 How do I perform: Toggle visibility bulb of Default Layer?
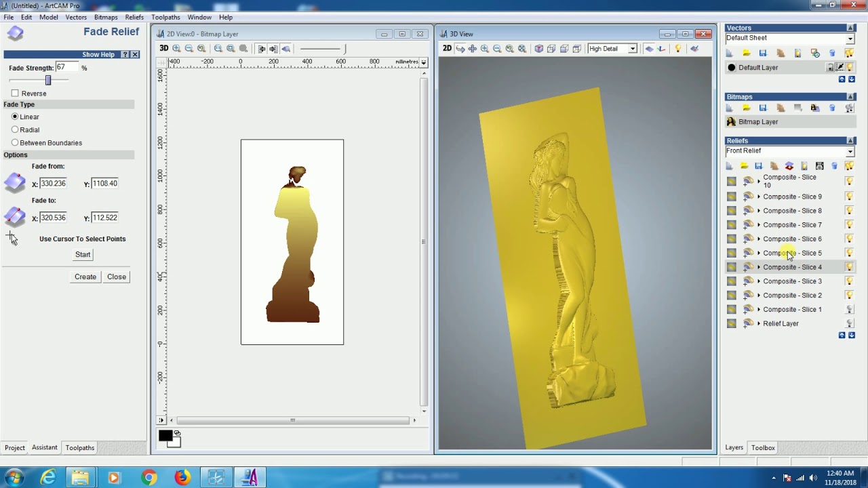pyautogui.click(x=849, y=67)
